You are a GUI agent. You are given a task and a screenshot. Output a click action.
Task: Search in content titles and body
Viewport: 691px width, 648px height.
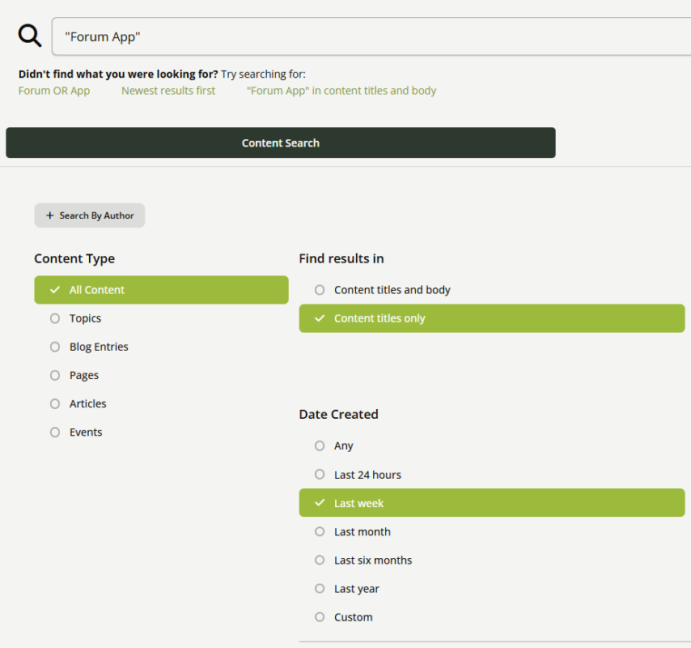click(392, 290)
